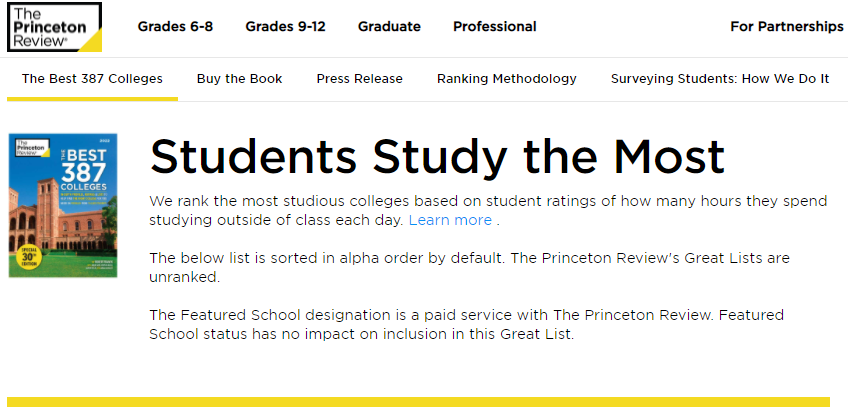Switch to the Buy the Book tab
848x412 pixels.
(239, 79)
